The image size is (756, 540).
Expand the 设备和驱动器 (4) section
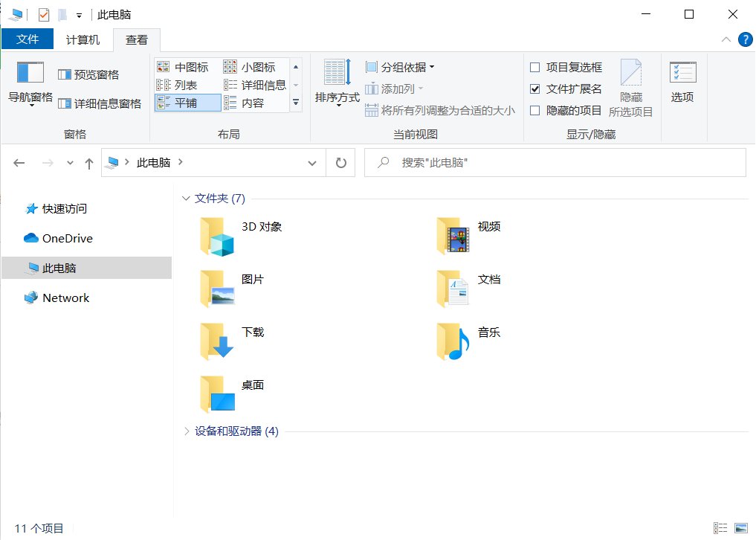click(x=185, y=431)
